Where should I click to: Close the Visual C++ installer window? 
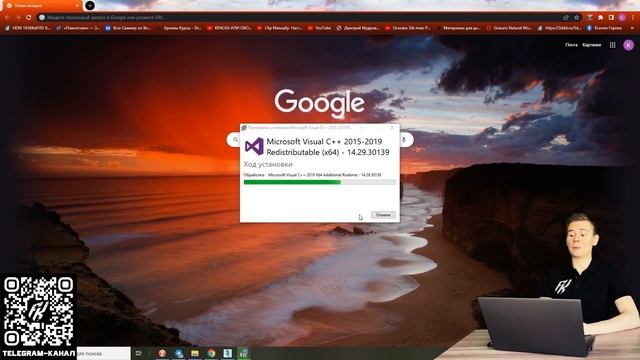(x=392, y=128)
